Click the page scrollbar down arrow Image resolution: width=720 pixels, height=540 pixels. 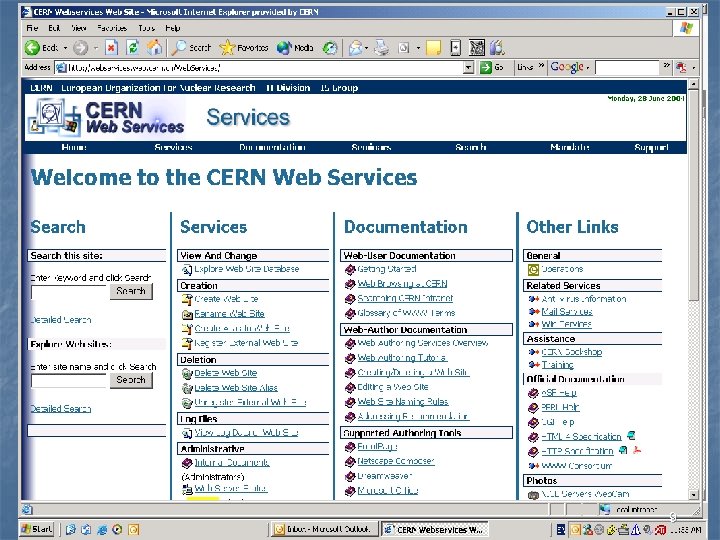point(693,495)
